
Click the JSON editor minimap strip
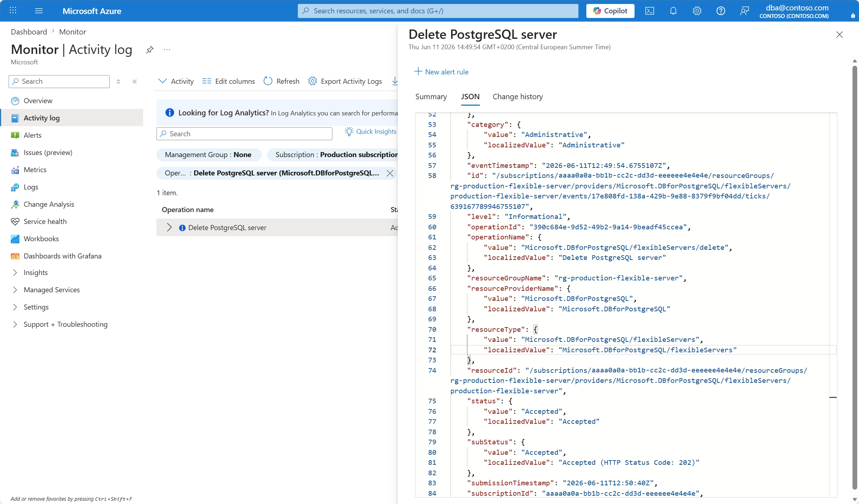pos(833,305)
